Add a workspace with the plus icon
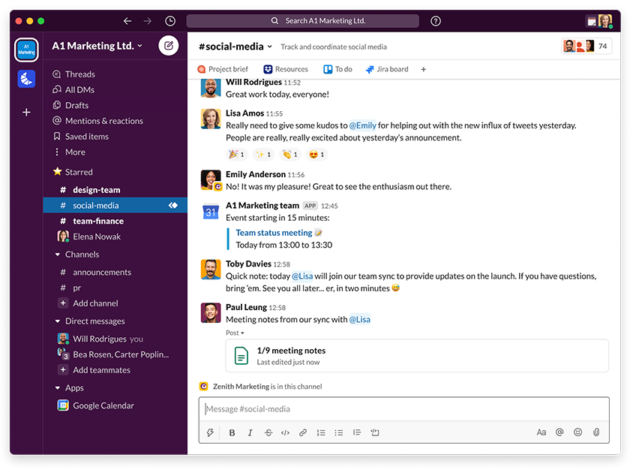This screenshot has height=471, width=641. 27,112
